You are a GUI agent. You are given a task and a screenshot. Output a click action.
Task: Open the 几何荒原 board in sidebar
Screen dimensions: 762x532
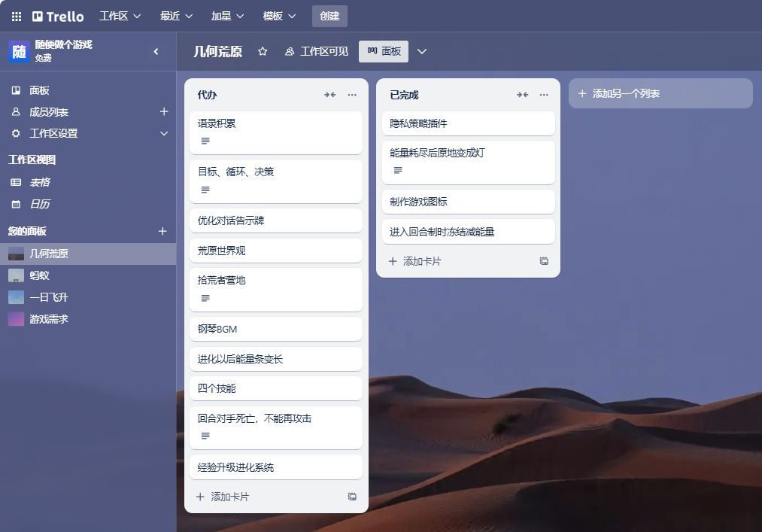click(x=88, y=254)
